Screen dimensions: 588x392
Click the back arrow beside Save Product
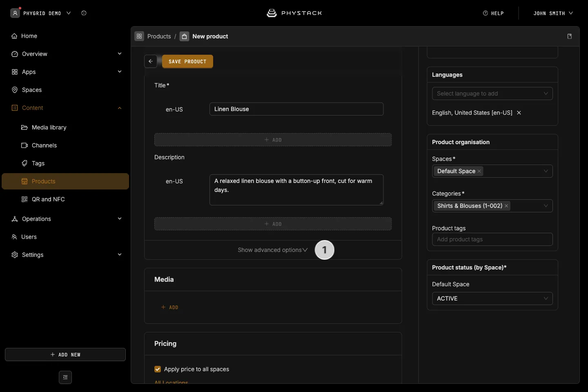[x=151, y=61]
